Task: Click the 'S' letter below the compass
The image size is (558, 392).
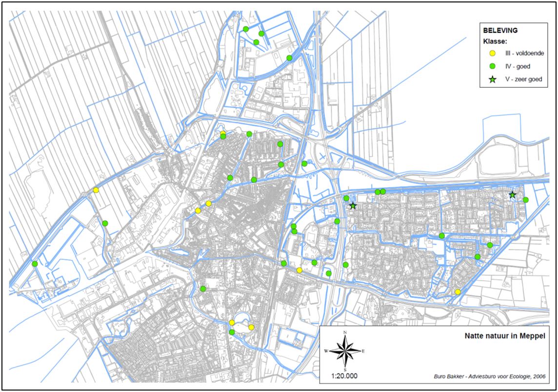Action: [x=345, y=368]
